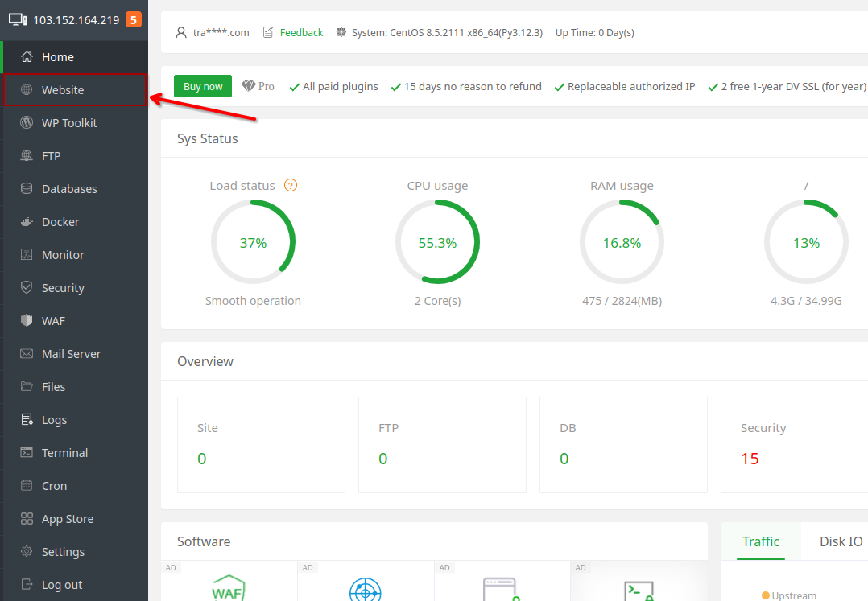This screenshot has height=601, width=868.
Task: Click the Feedback edit icon
Action: [x=268, y=33]
